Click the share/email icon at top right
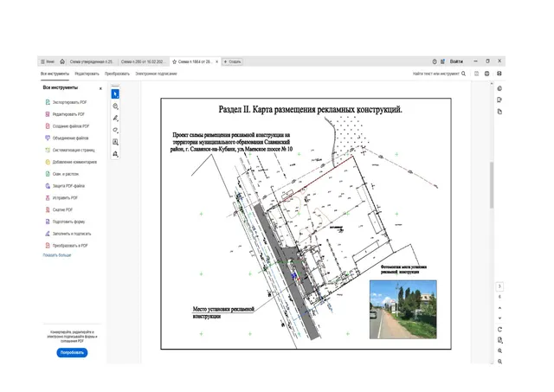Screen dimensions: 554x392 click(x=499, y=74)
